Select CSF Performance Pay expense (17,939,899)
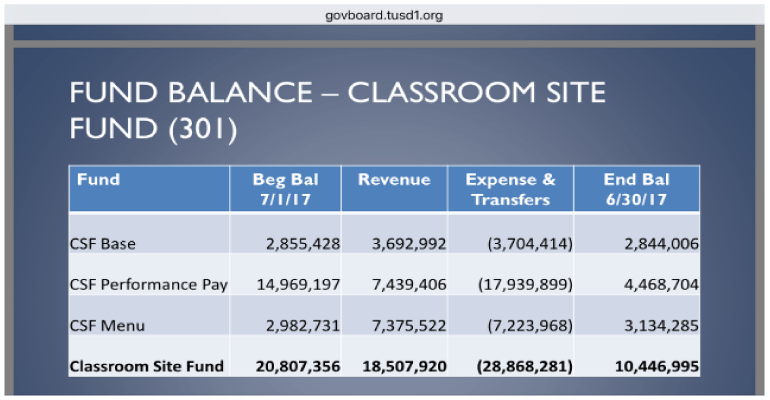 point(519,284)
